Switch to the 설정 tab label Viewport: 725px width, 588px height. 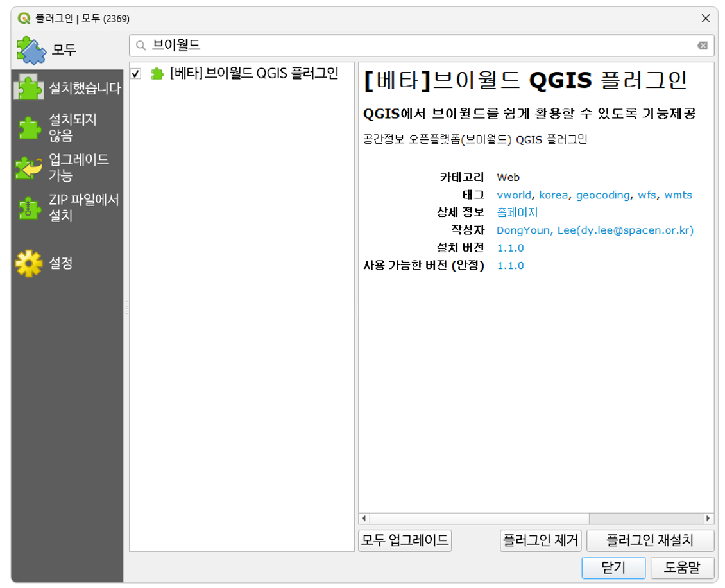coord(60,263)
